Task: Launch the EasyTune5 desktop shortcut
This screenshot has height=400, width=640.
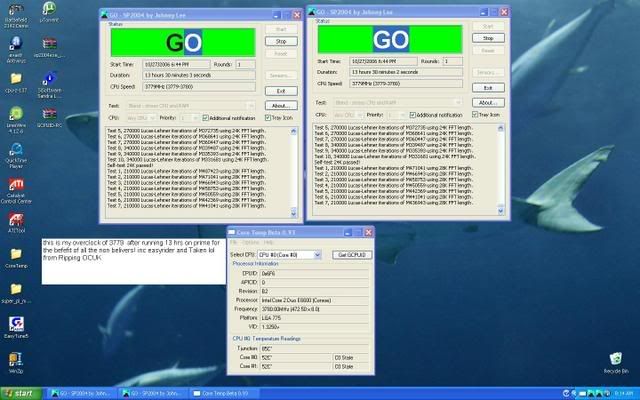Action: 16,328
